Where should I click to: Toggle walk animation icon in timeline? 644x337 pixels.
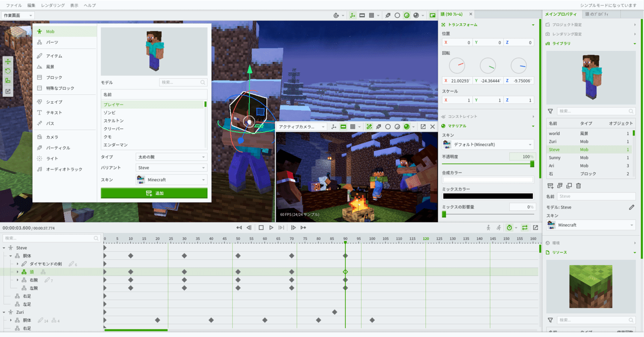pos(488,228)
